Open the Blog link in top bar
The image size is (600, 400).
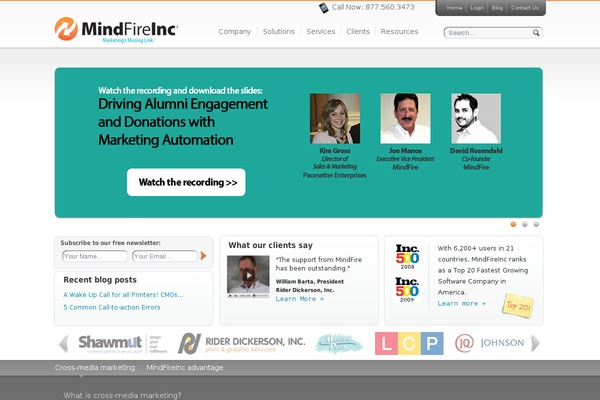(x=497, y=8)
